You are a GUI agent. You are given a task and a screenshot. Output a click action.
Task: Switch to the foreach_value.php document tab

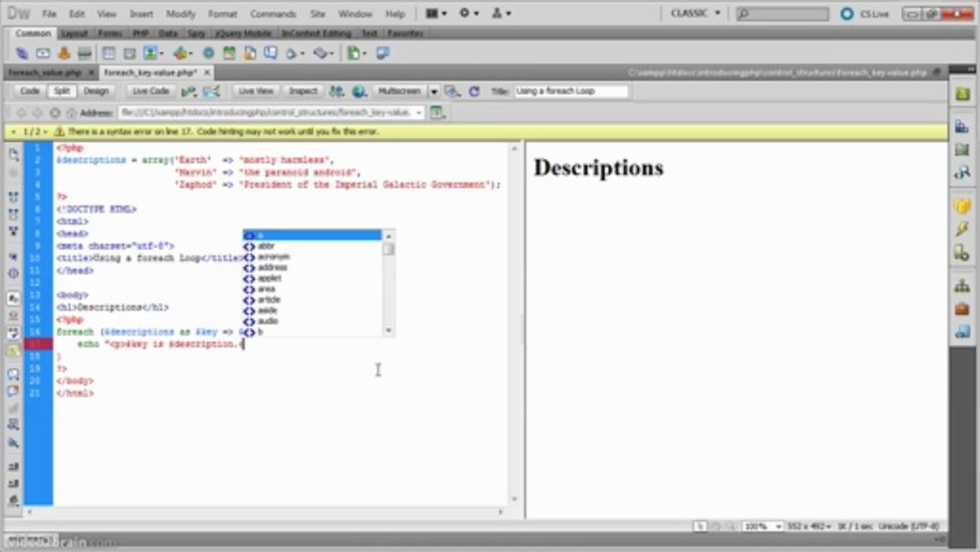pyautogui.click(x=44, y=72)
